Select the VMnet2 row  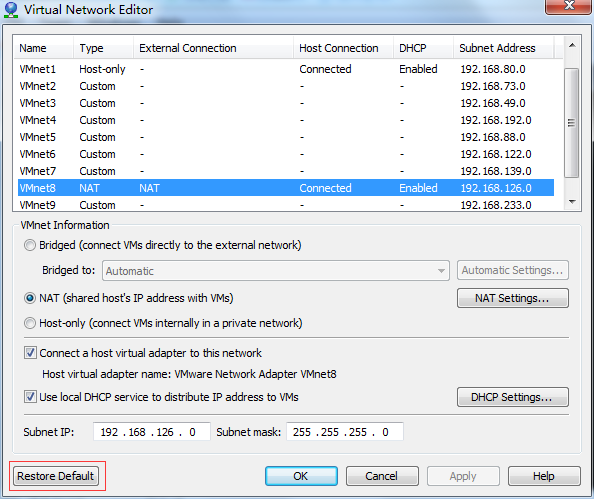(x=286, y=86)
